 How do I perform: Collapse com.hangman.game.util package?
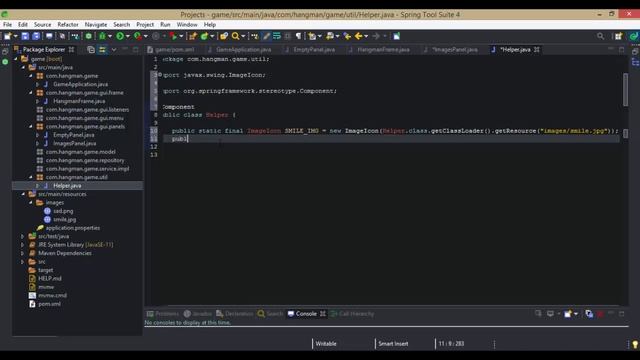click(x=31, y=177)
